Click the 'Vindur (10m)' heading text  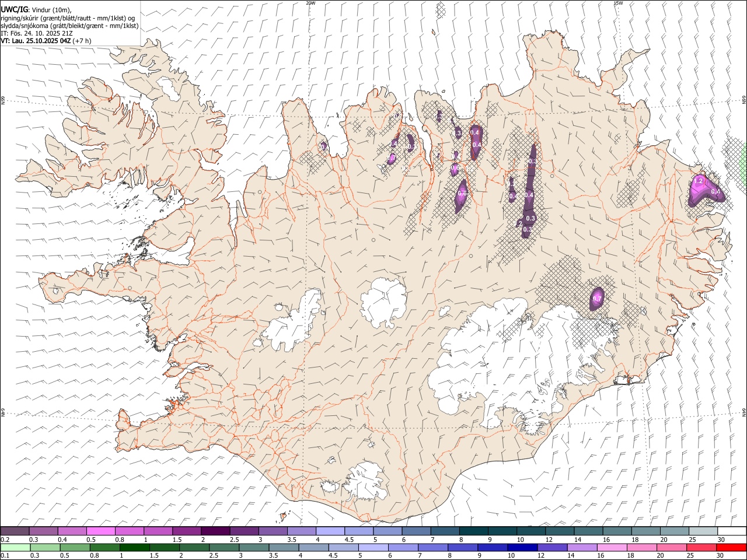50,10
